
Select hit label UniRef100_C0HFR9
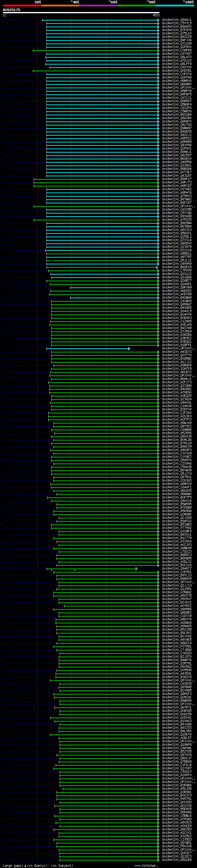177,50
